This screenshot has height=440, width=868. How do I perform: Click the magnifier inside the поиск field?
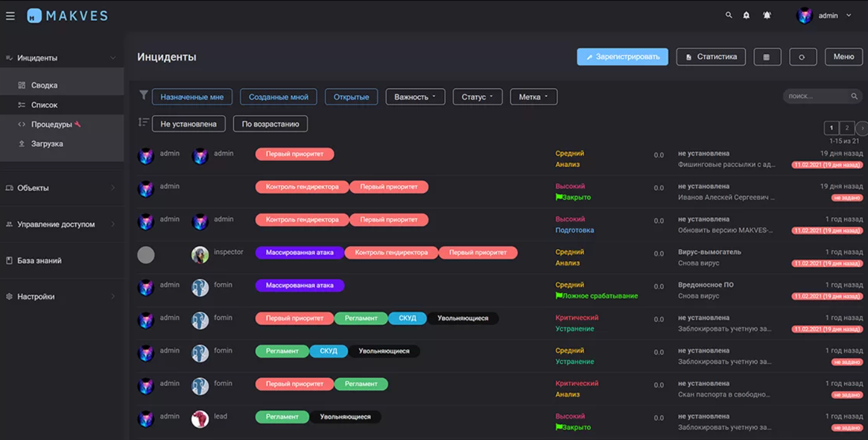[x=855, y=96]
